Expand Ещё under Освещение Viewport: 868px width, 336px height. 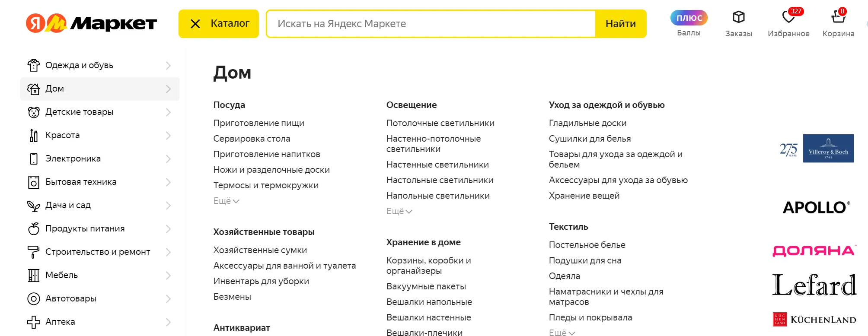(399, 211)
